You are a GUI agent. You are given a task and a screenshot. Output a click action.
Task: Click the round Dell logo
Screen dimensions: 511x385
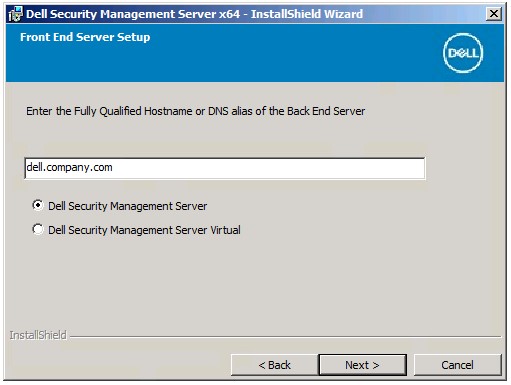pyautogui.click(x=463, y=53)
